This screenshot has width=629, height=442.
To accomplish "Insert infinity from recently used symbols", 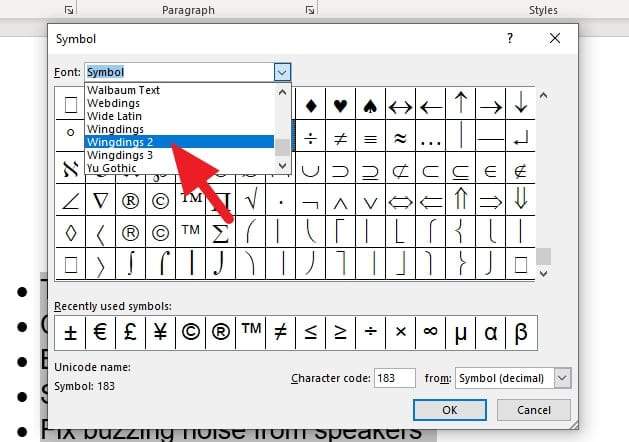I will 431,333.
